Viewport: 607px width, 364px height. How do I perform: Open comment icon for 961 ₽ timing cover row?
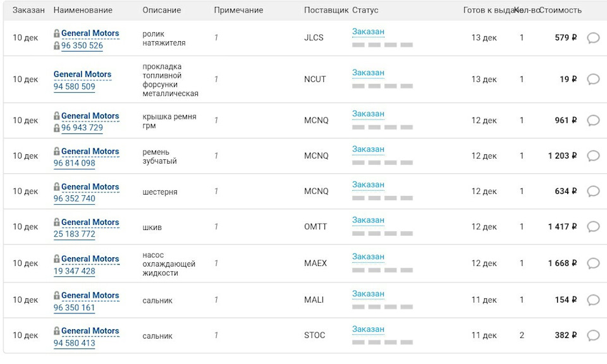593,121
